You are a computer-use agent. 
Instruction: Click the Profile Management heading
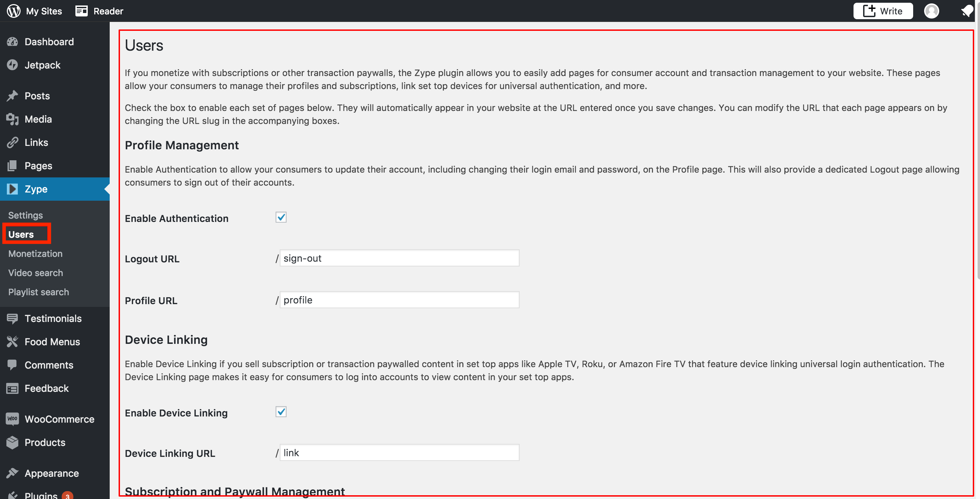point(181,145)
